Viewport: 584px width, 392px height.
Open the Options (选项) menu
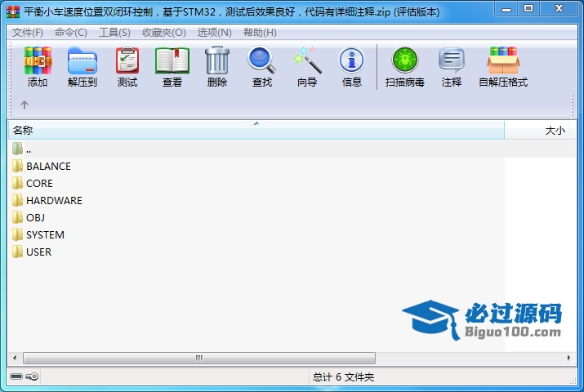pyautogui.click(x=214, y=33)
